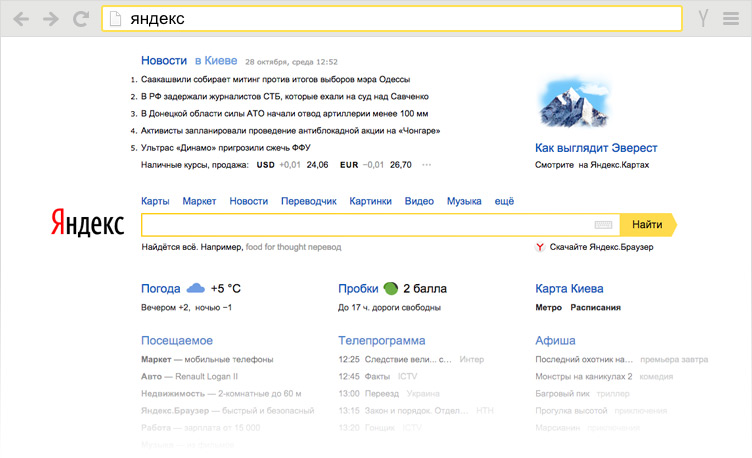Open the Последний охотник на… movie entry

click(x=584, y=359)
